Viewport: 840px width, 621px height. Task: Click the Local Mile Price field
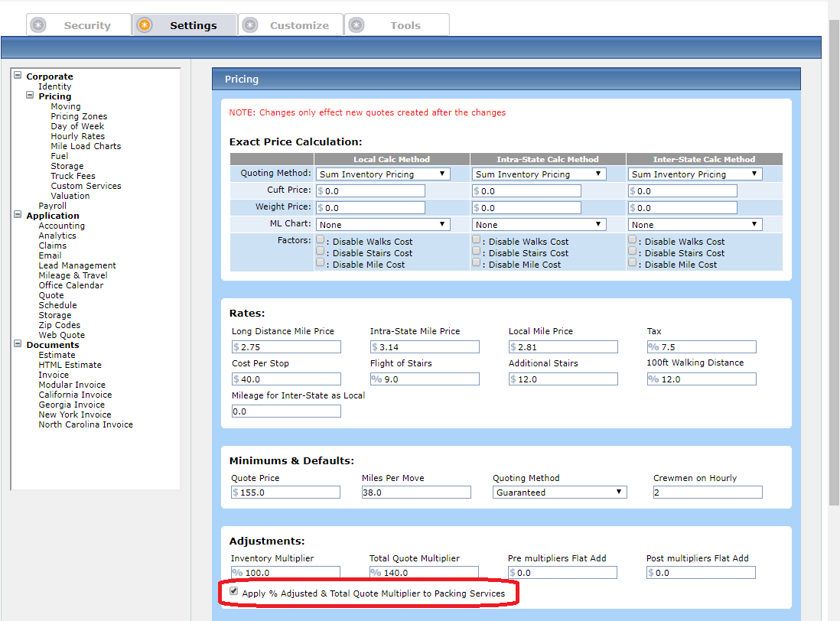point(563,347)
